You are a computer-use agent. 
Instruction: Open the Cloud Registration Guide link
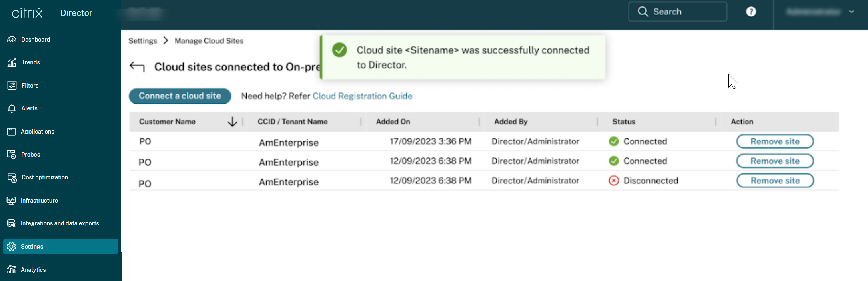[362, 96]
